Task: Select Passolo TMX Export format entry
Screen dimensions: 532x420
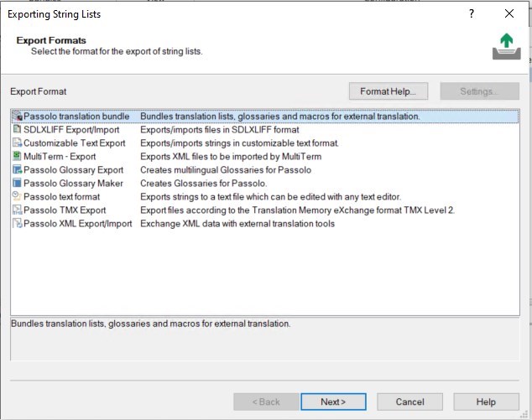Action: coord(65,210)
